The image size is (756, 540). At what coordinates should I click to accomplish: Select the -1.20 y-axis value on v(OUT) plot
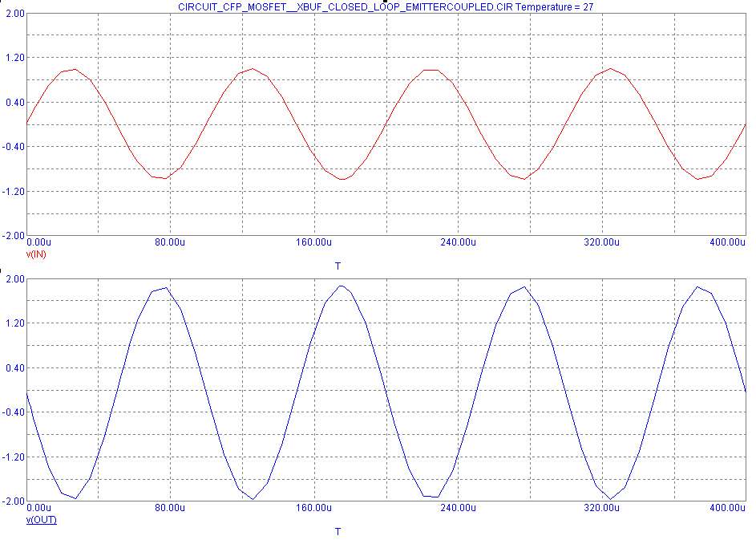tap(14, 457)
